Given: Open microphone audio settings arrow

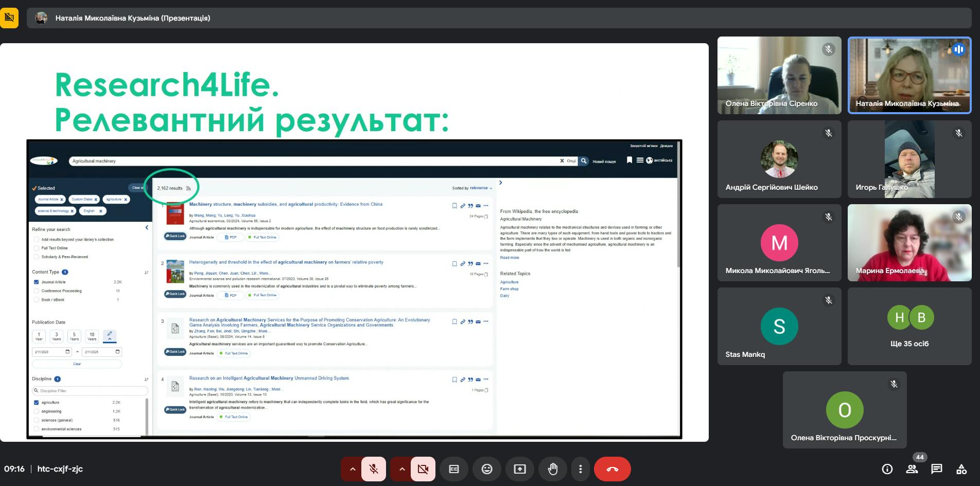Looking at the screenshot, I should (353, 469).
